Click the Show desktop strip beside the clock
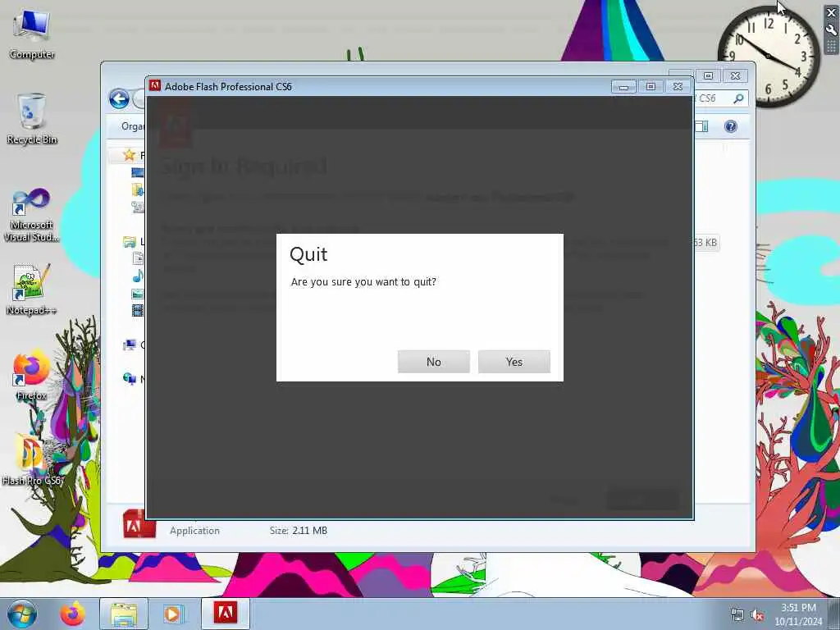This screenshot has height=630, width=840. coord(834,614)
